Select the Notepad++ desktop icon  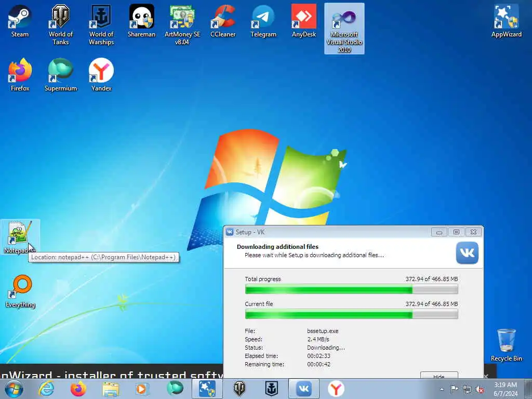pyautogui.click(x=20, y=237)
